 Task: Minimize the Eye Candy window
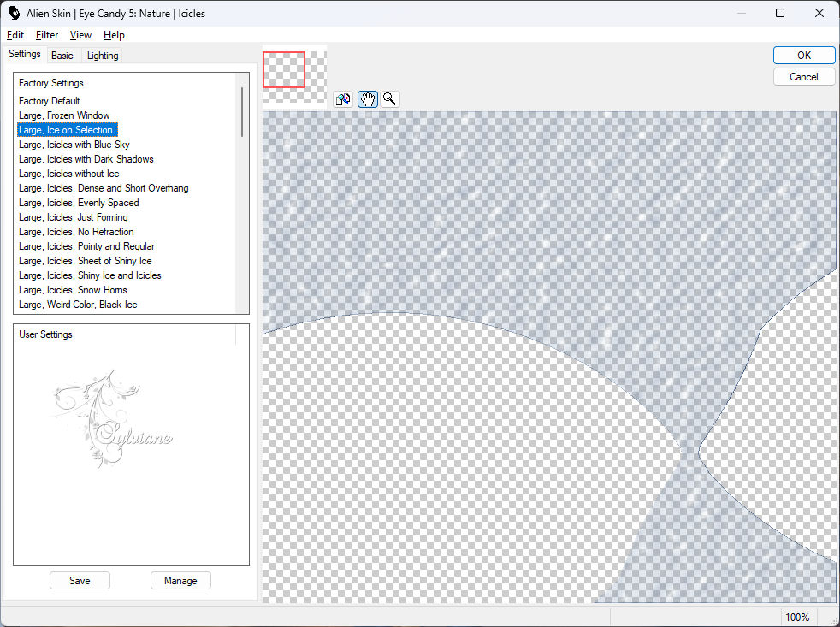point(742,13)
